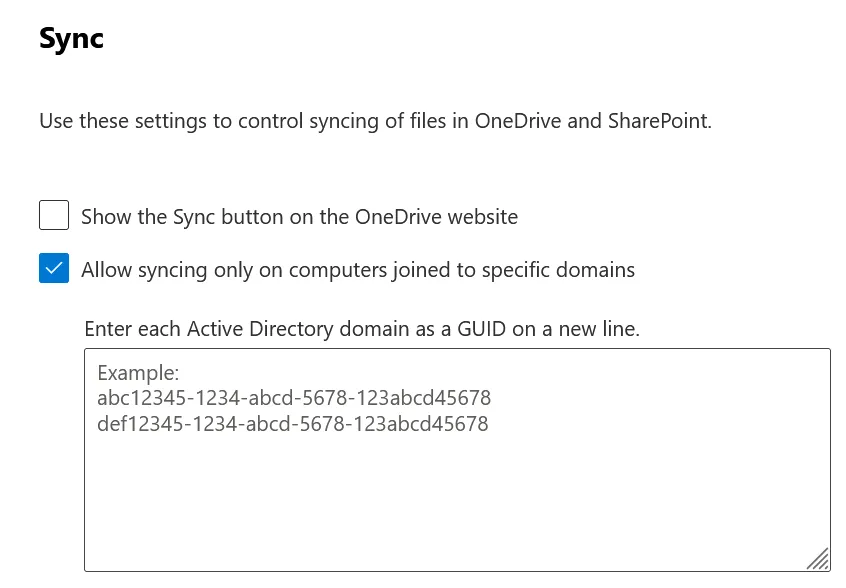Click the Sync page heading

(x=70, y=38)
